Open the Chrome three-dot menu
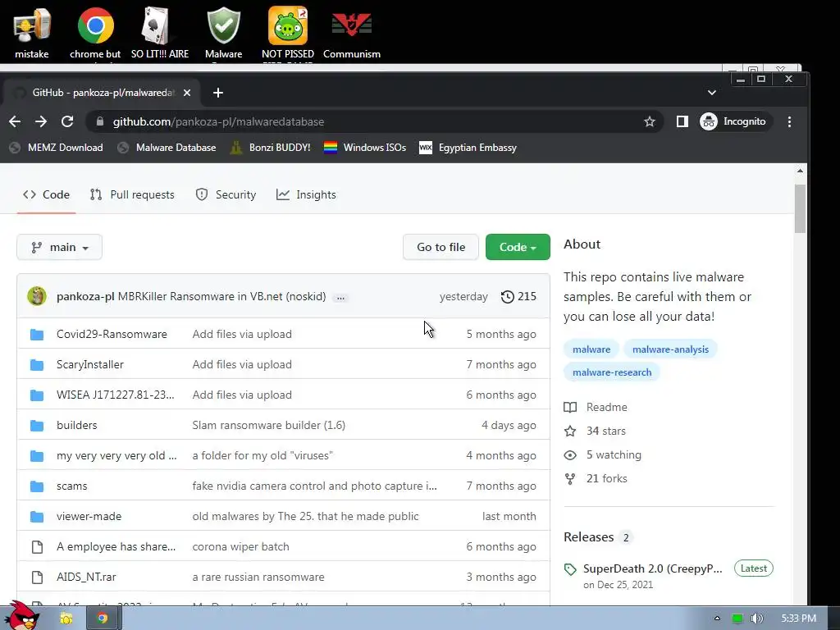 (x=789, y=121)
